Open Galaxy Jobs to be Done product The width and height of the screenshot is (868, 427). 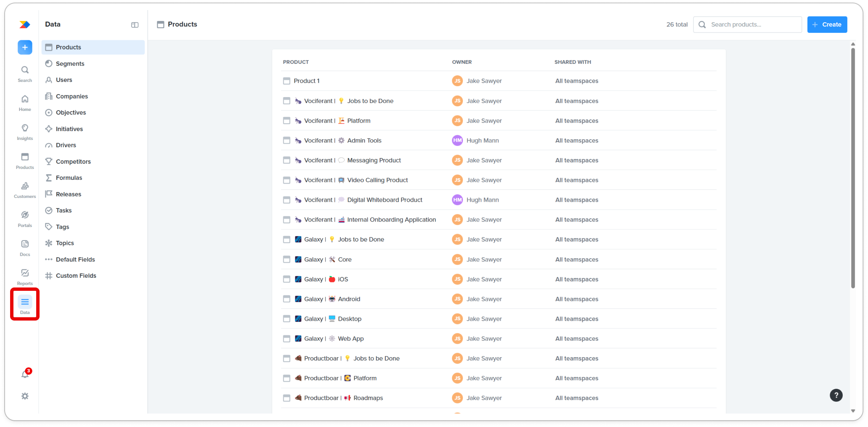tap(499, 240)
